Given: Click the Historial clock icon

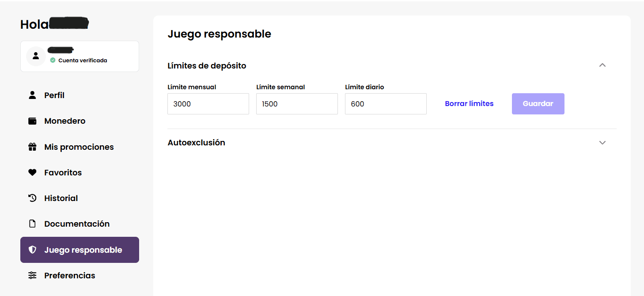Looking at the screenshot, I should coord(32,198).
